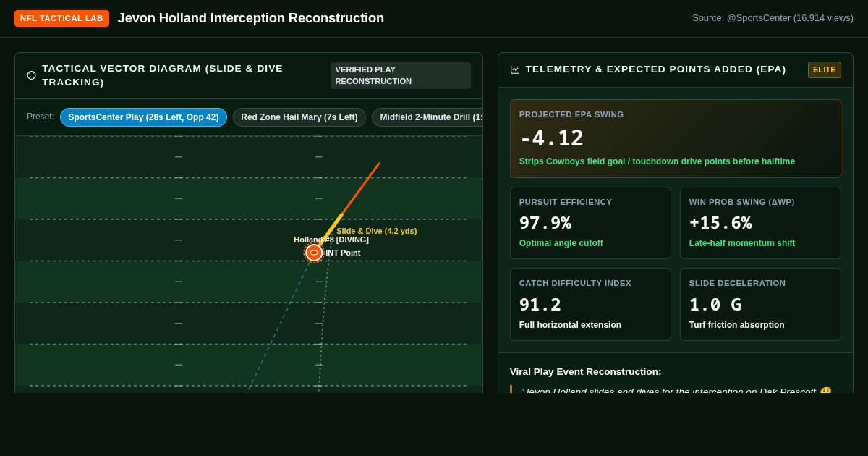Viewport: 868px width, 456px height.
Task: Click the 1.0 G Slide Deceleration value
Action: (715, 305)
